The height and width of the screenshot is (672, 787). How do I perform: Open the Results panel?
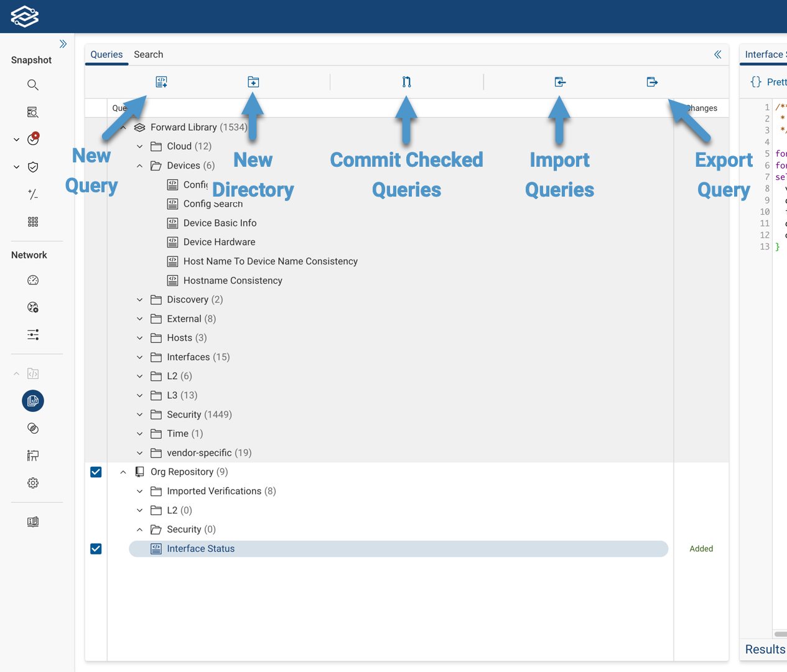point(764,649)
